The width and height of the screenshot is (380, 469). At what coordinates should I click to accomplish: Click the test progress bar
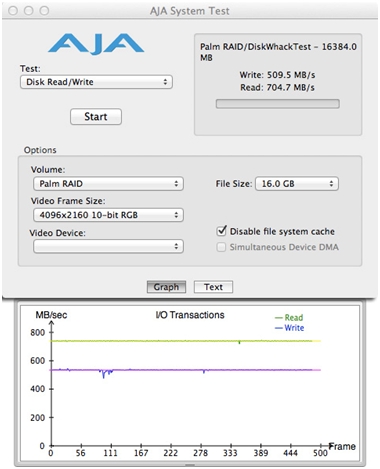(278, 104)
